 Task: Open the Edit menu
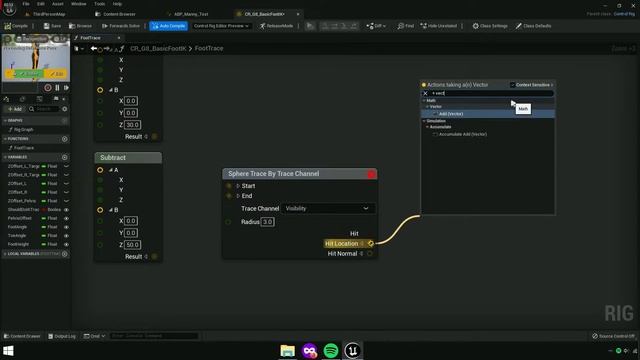point(41,4)
